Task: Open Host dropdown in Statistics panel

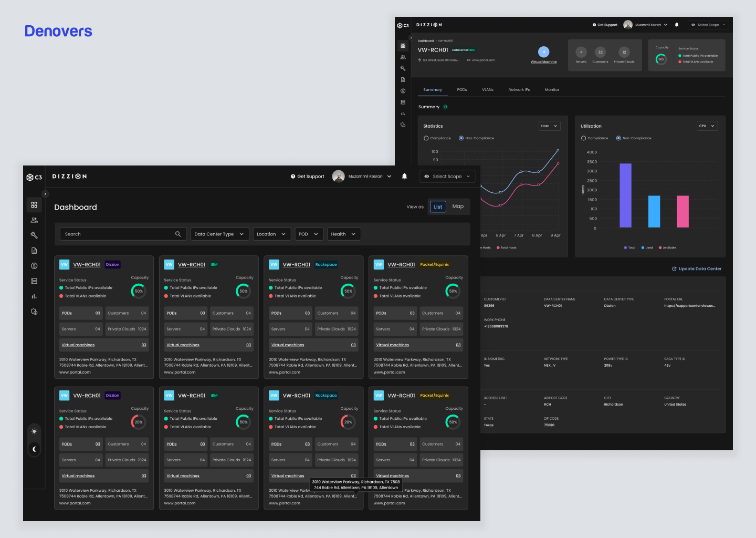Action: click(x=550, y=126)
